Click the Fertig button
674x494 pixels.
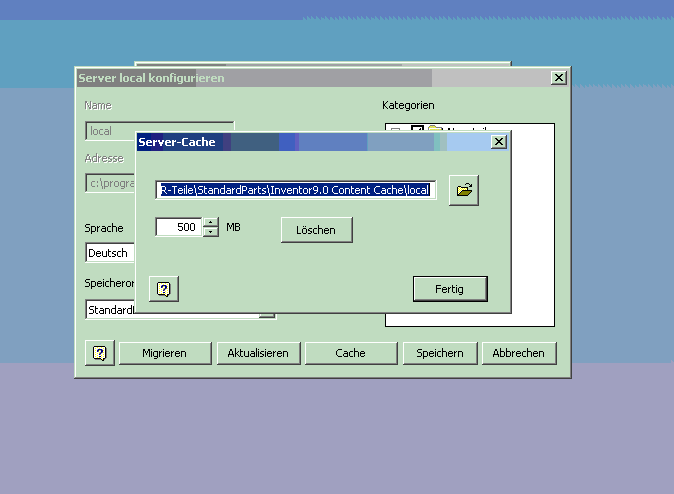pyautogui.click(x=450, y=289)
